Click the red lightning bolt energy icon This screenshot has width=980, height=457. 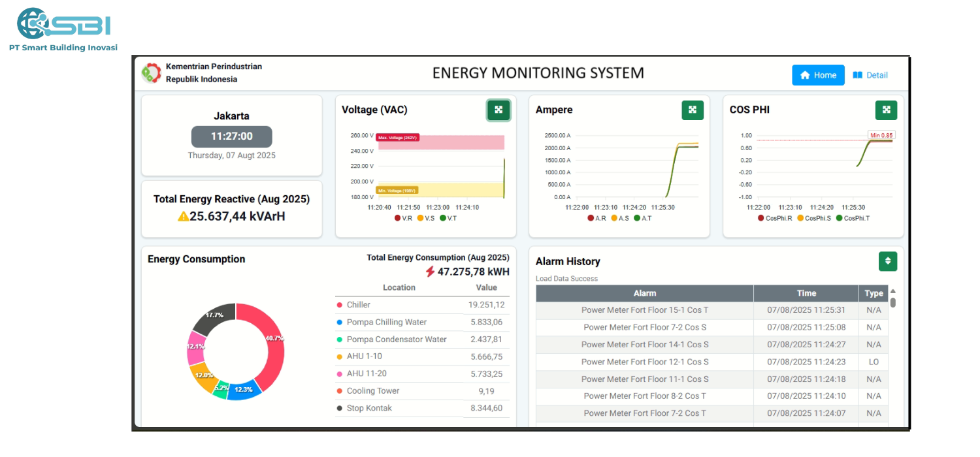click(430, 272)
